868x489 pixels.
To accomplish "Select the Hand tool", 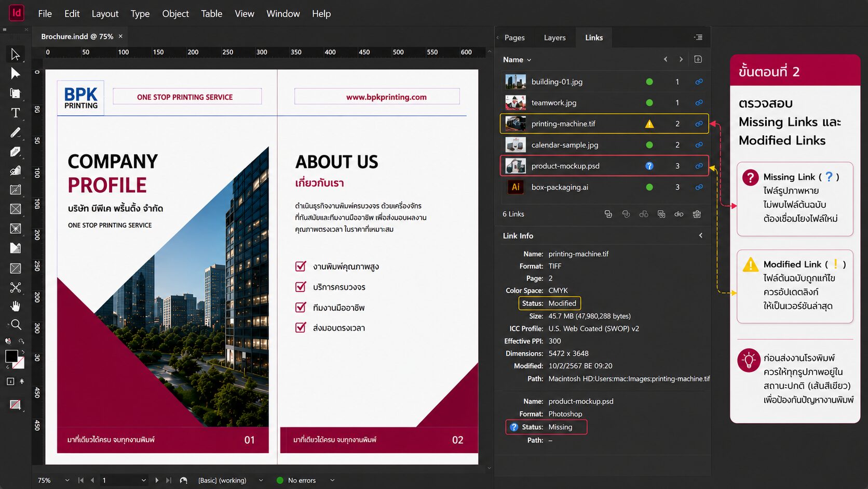I will (15, 306).
